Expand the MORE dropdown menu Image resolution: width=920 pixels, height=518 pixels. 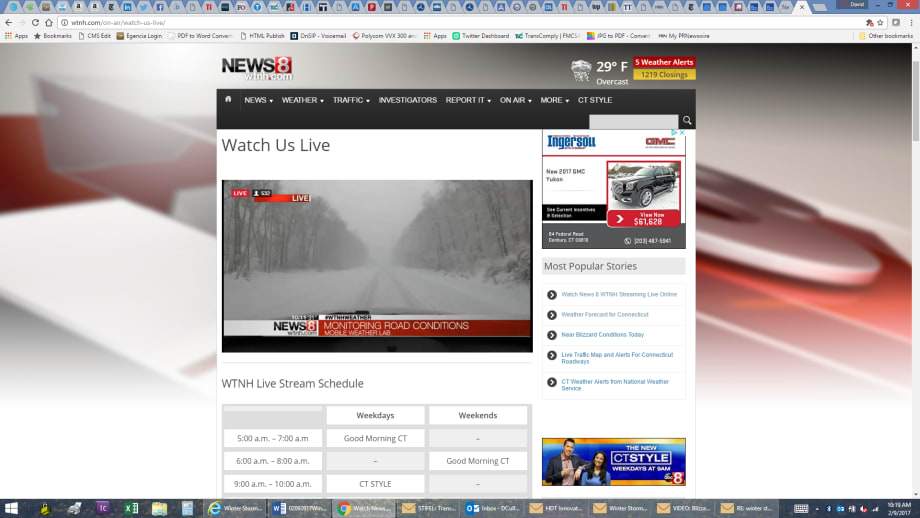tap(554, 100)
